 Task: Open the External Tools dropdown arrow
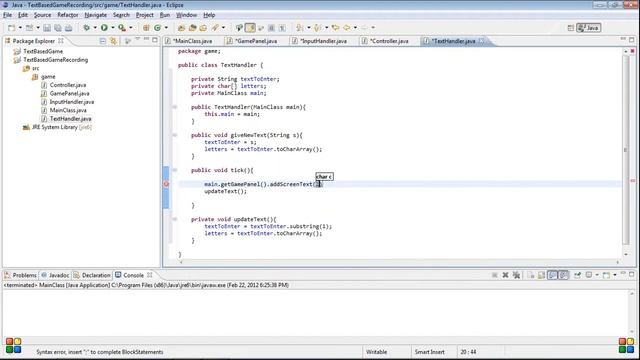click(x=131, y=28)
